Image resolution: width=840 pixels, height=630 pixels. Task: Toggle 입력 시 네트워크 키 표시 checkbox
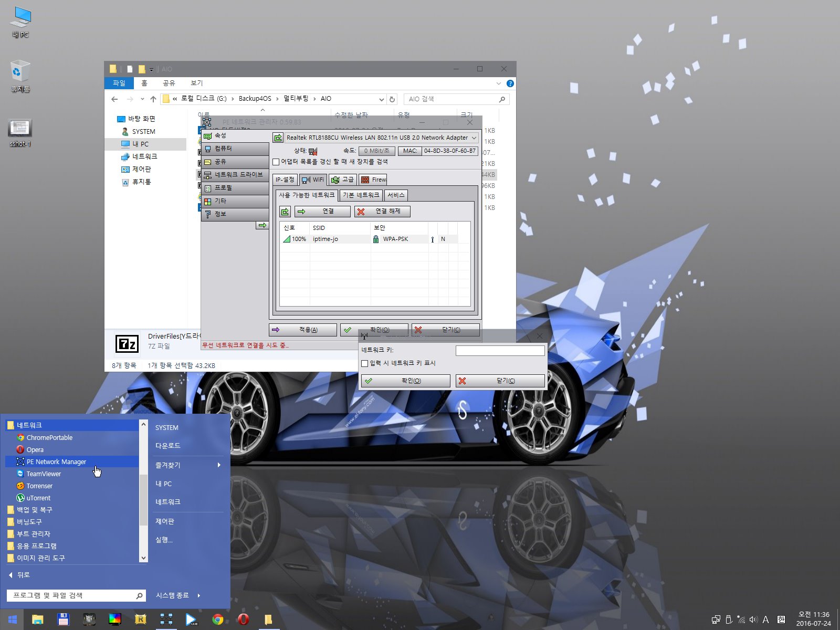(365, 363)
